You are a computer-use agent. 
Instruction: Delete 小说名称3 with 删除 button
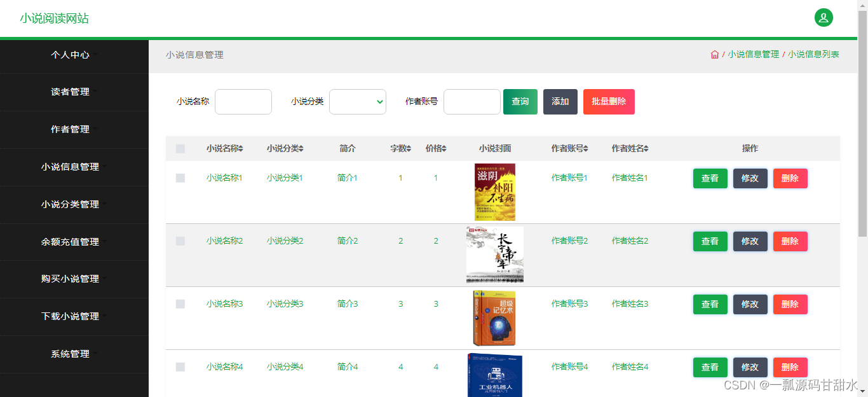pyautogui.click(x=790, y=304)
